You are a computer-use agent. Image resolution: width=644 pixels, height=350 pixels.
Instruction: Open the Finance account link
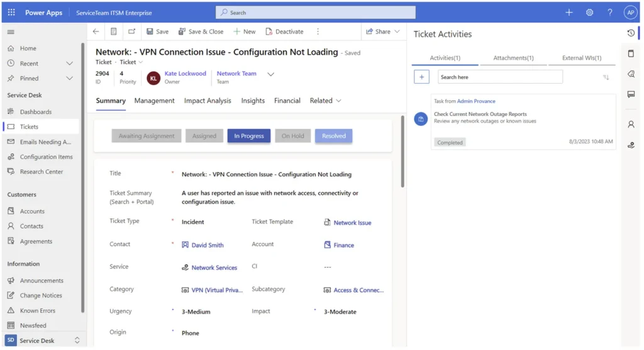tap(344, 245)
